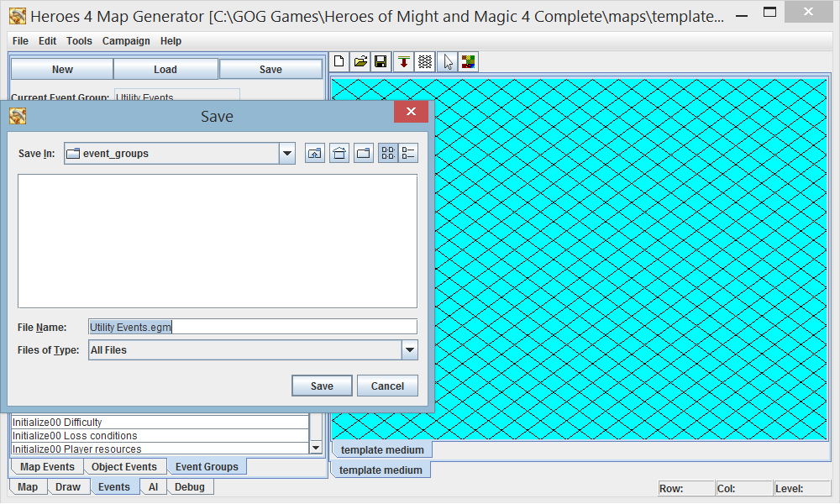
Task: Select the arrow pointer tool
Action: pos(448,61)
